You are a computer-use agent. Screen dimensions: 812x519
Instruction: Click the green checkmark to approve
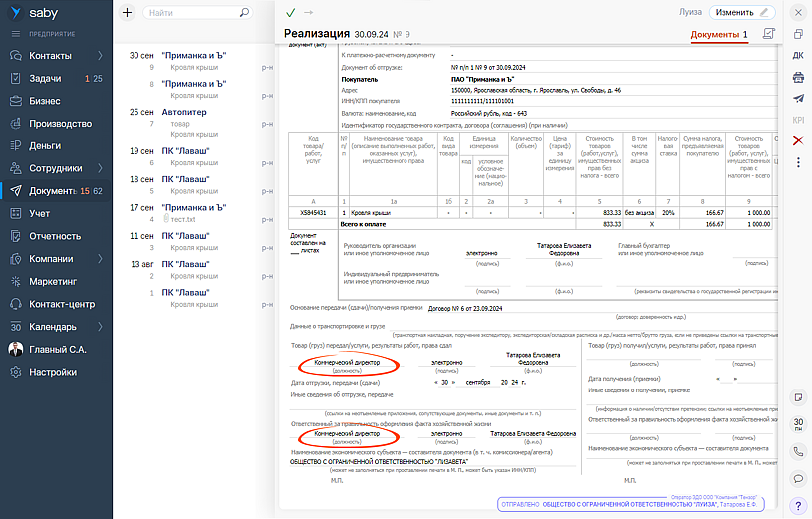point(290,13)
